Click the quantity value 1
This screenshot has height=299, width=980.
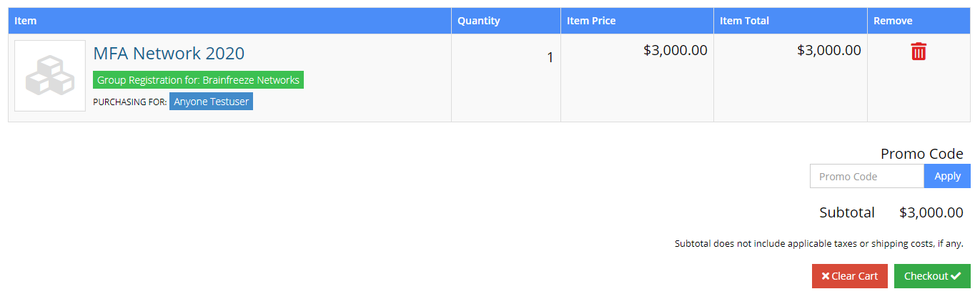click(550, 57)
